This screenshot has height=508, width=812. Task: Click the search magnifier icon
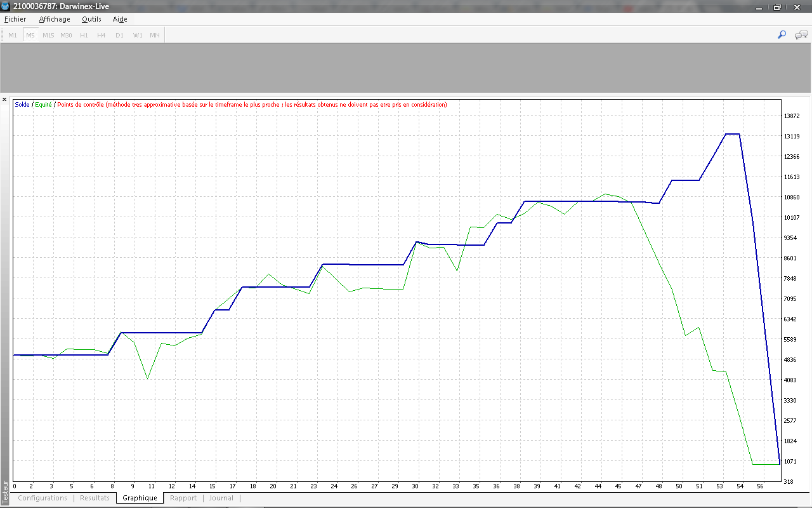(782, 35)
